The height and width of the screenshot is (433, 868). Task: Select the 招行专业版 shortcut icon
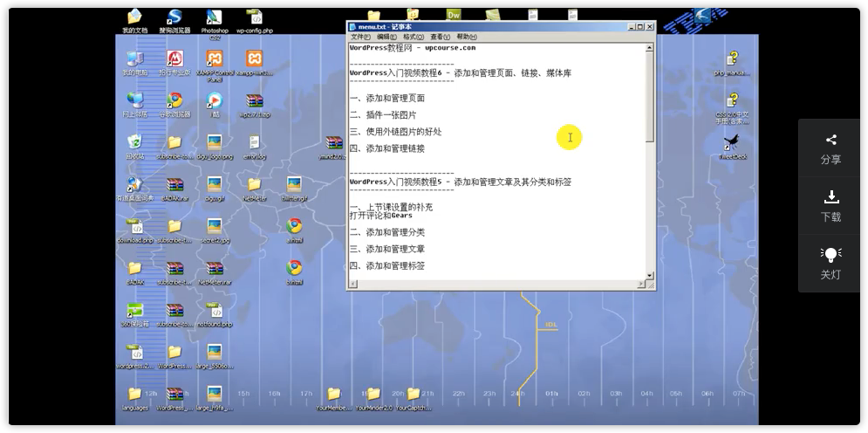[174, 63]
